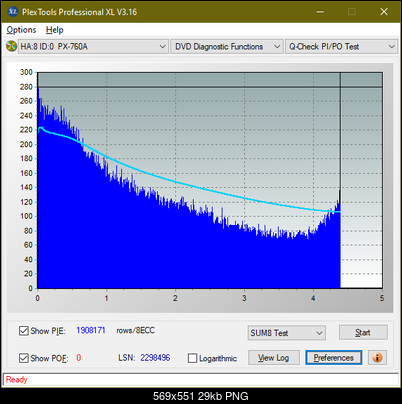402x404 pixels.
Task: Click the View Log button
Action: [x=274, y=358]
